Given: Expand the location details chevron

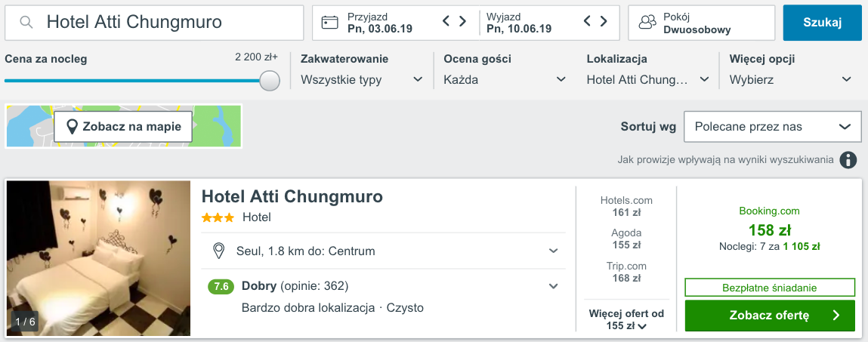Looking at the screenshot, I should pos(553,251).
